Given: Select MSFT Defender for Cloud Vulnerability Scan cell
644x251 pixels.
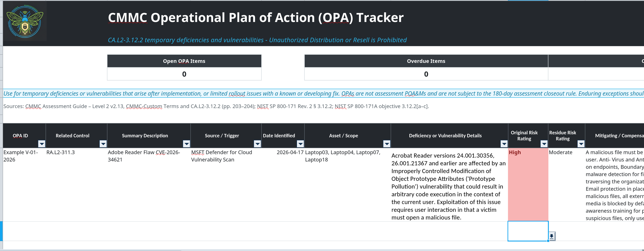Looking at the screenshot, I should coord(226,184).
